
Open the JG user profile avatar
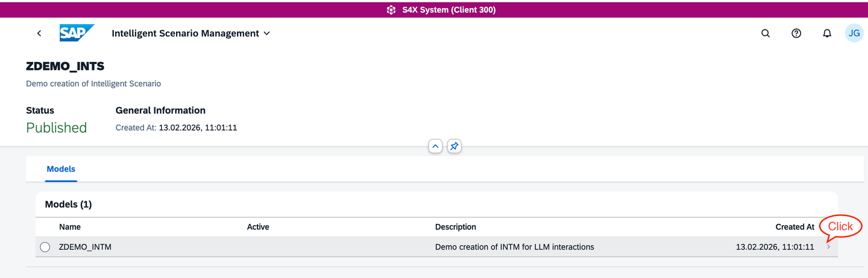(854, 34)
